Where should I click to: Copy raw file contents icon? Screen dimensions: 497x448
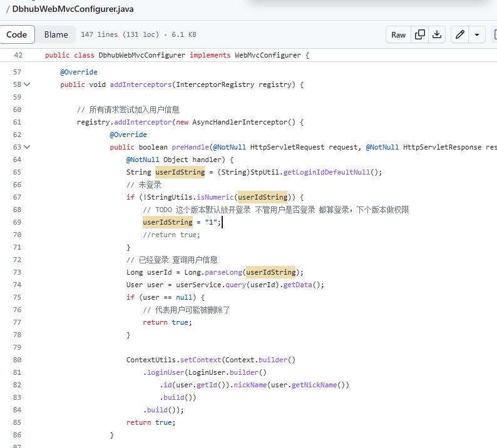click(420, 34)
